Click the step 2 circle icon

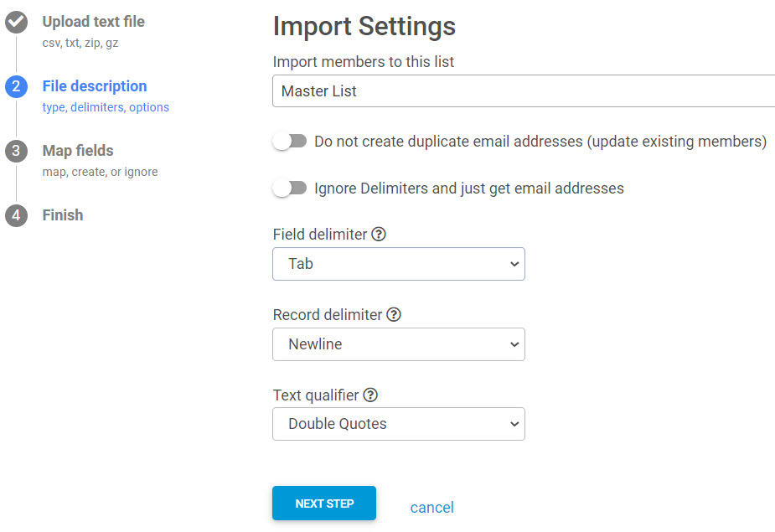click(x=16, y=87)
